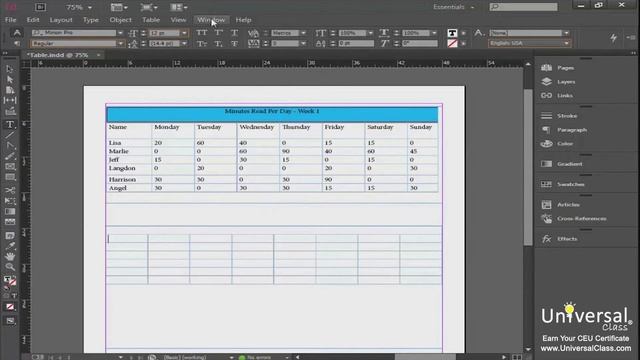Toggle Subscript formatting
640x360 pixels.
point(218,43)
